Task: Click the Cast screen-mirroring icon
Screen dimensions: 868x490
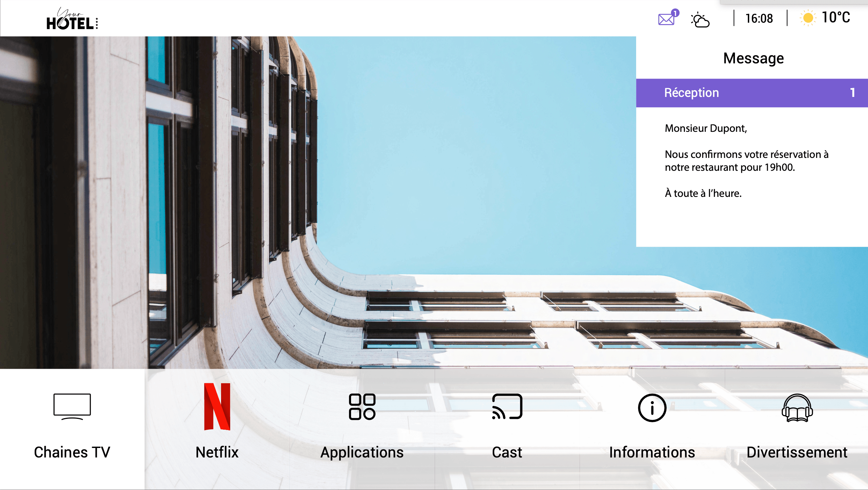Action: pyautogui.click(x=507, y=406)
